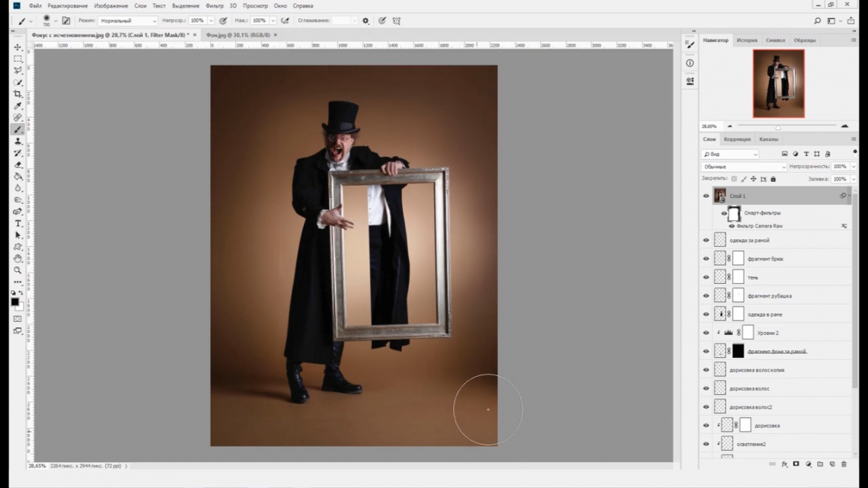Select the Hand tool
Viewport: 868px width, 488px height.
(x=18, y=258)
